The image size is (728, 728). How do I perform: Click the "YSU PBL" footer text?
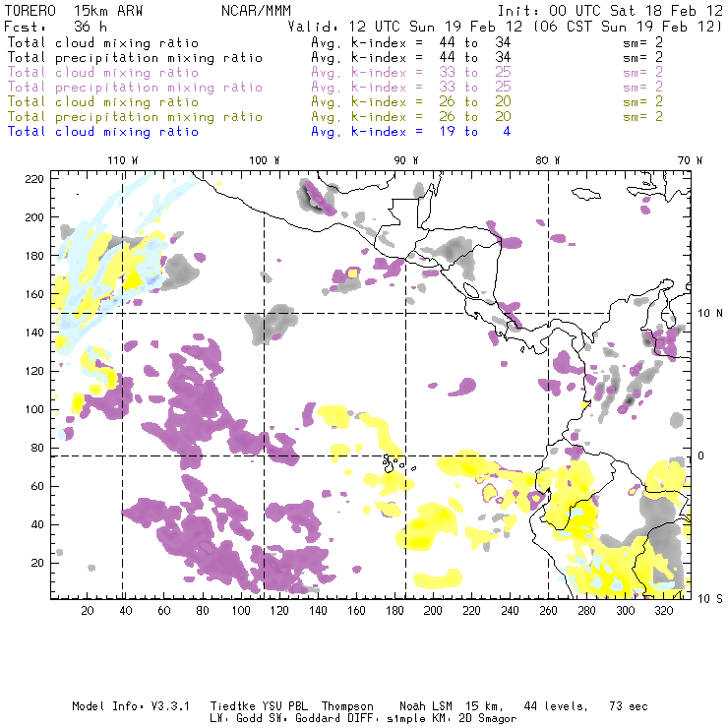coord(284,706)
